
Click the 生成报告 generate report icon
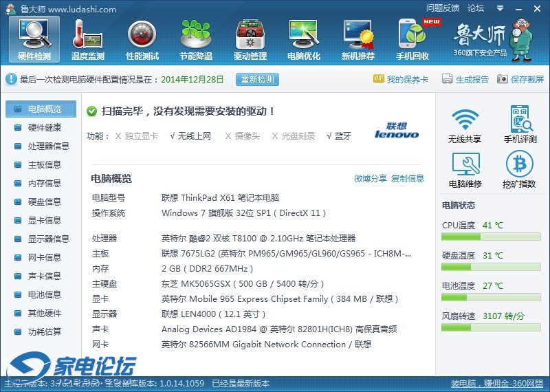click(448, 78)
